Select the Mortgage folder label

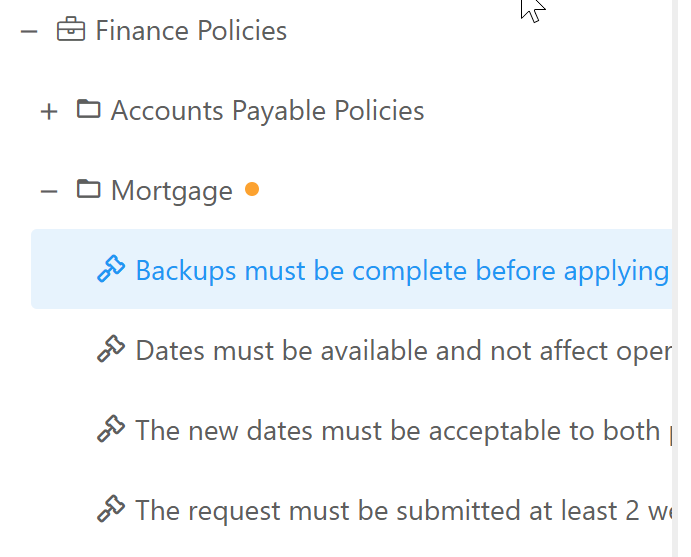[171, 191]
